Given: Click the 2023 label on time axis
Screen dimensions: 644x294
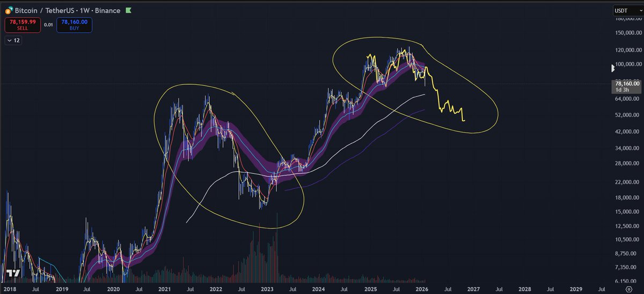Looking at the screenshot, I should [267, 289].
